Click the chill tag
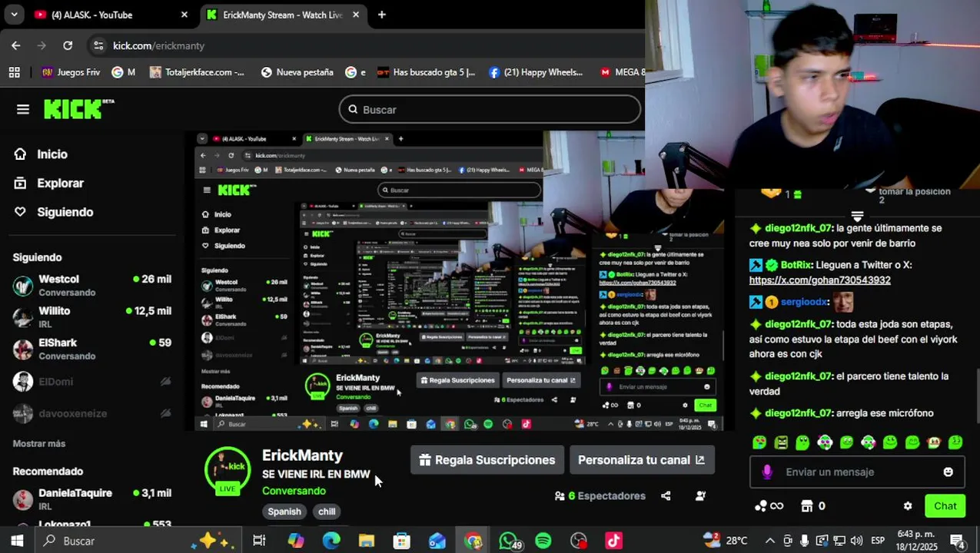The width and height of the screenshot is (980, 553). (327, 512)
